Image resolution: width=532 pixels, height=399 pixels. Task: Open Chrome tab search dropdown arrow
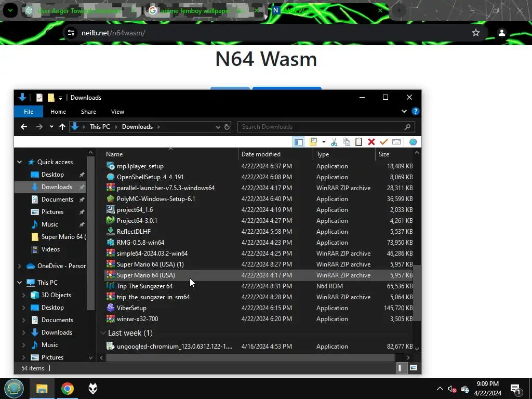pos(10,10)
